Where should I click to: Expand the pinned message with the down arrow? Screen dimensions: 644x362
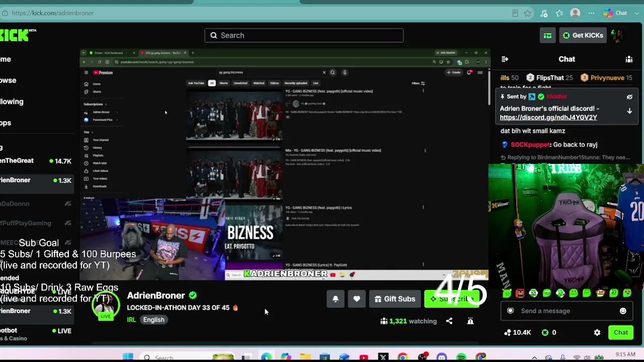coord(629,111)
